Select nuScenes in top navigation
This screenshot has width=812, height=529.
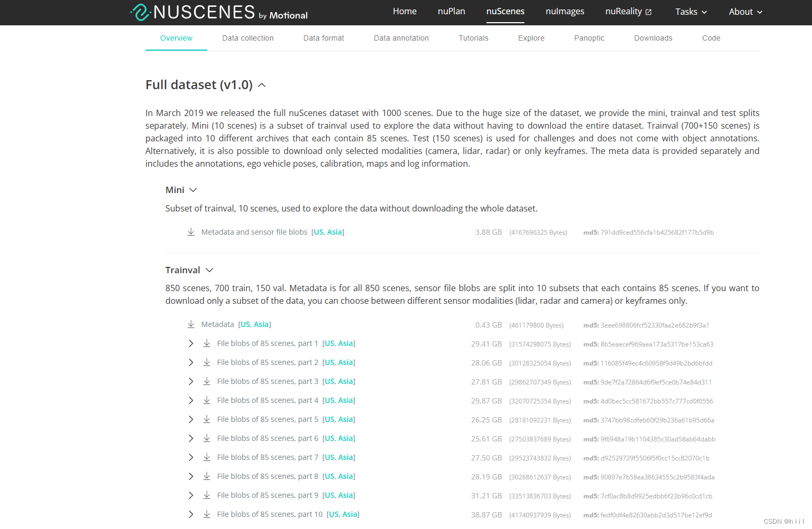[x=505, y=11]
